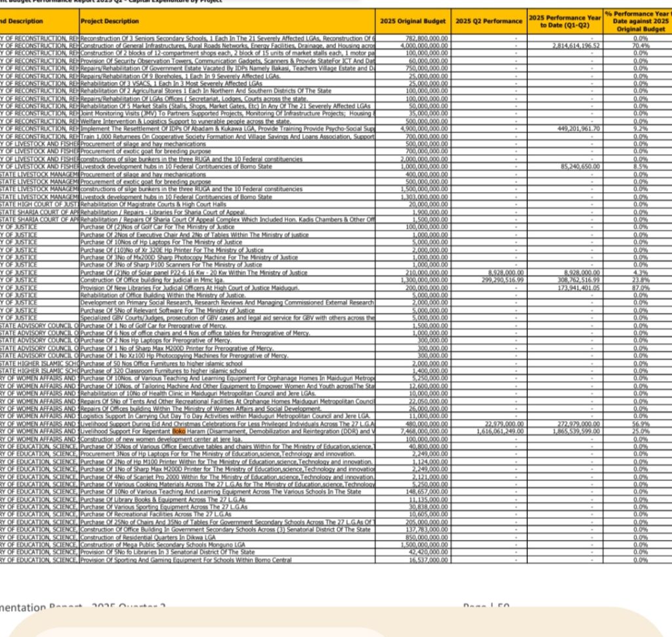The image size is (672, 637).
Task: Select the value 85,240,650.00
Action: click(580, 167)
